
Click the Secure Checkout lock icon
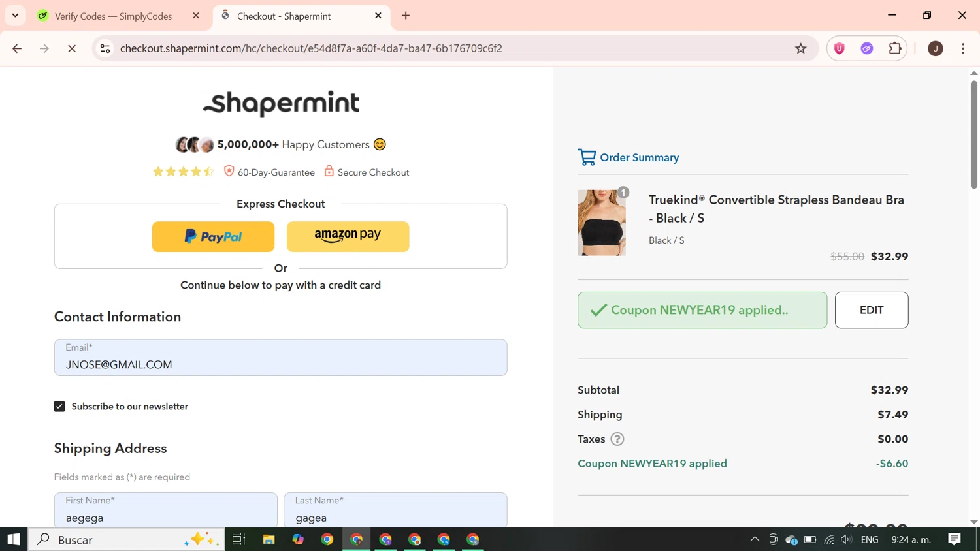pyautogui.click(x=329, y=171)
